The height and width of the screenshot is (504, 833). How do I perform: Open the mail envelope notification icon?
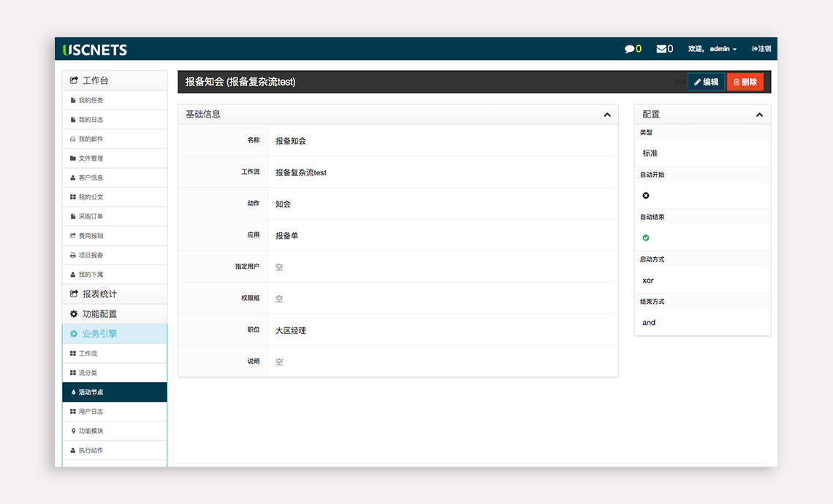[x=661, y=49]
